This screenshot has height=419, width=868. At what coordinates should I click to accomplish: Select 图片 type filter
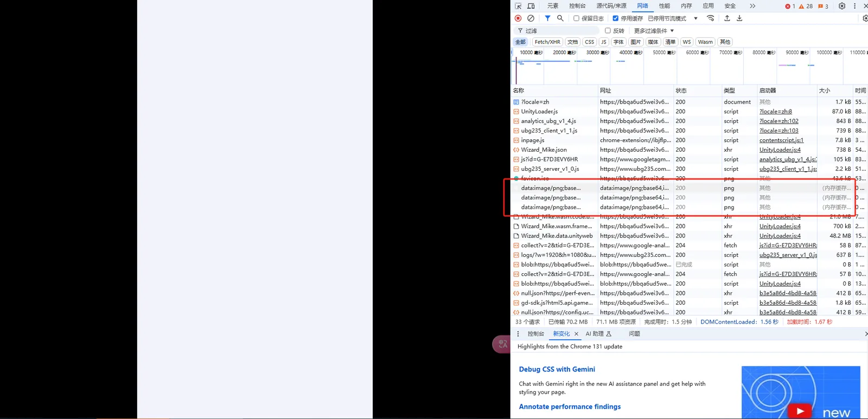tap(636, 42)
